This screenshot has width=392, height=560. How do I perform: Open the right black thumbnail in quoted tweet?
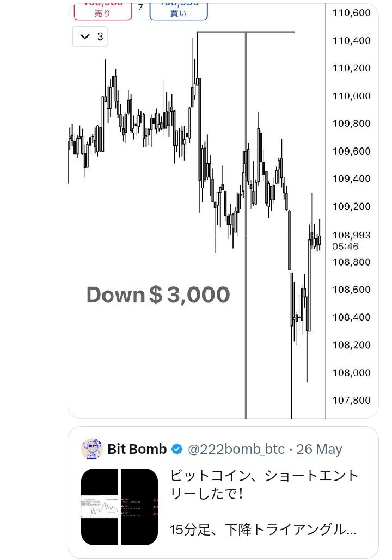[139, 507]
